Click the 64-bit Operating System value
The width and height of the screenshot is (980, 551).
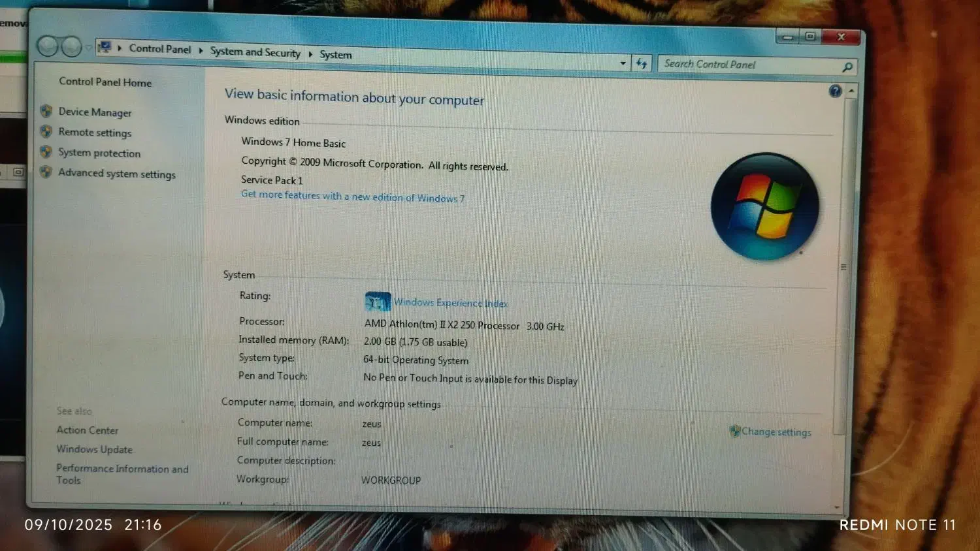(416, 360)
